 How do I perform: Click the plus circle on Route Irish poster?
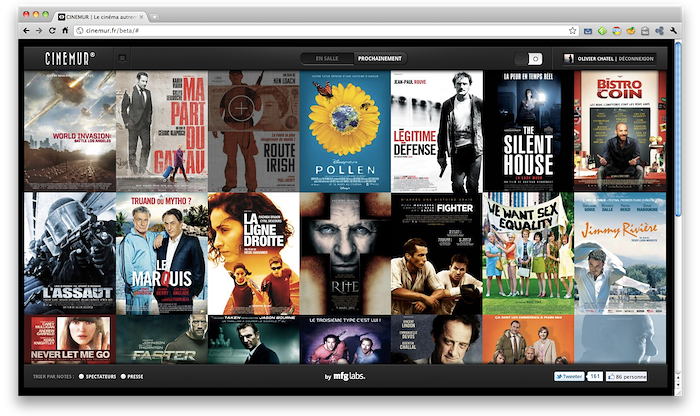242,108
